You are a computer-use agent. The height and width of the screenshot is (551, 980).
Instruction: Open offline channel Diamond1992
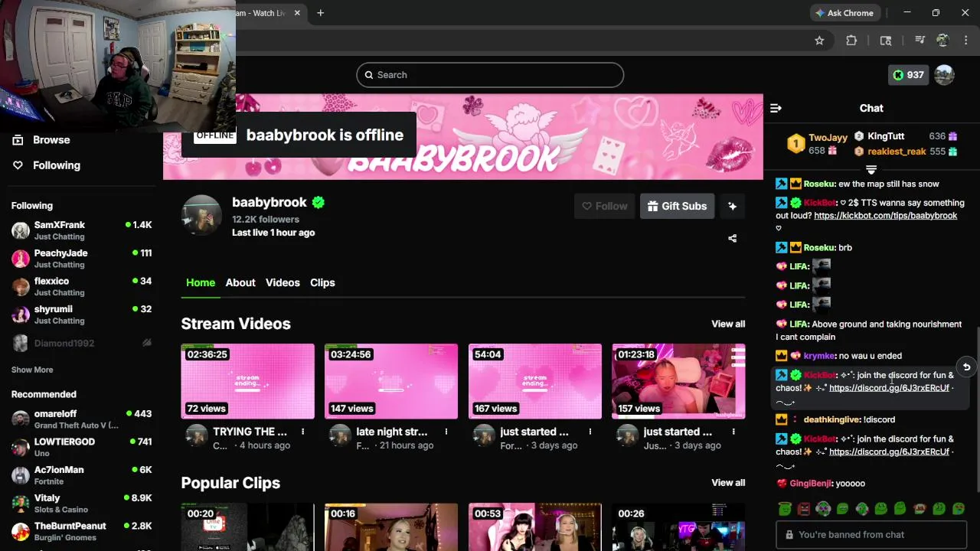81,343
